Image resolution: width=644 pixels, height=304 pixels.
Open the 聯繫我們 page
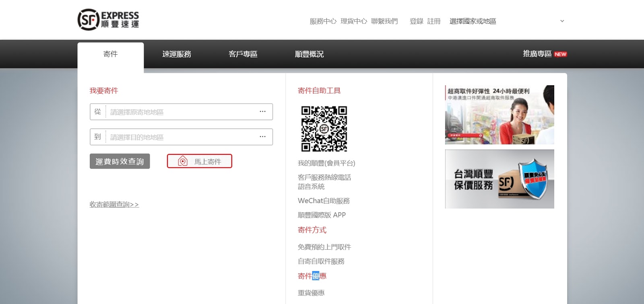[x=384, y=21]
